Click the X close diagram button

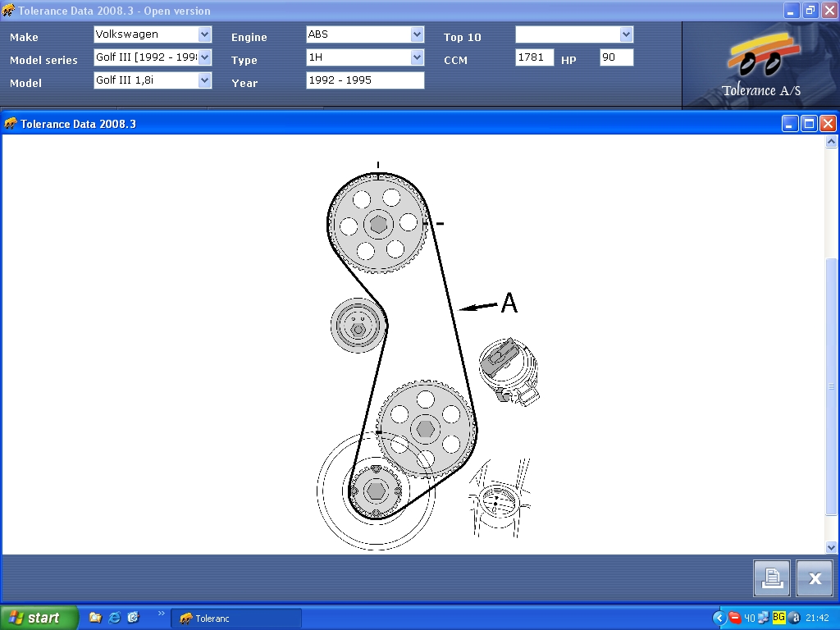pos(815,578)
